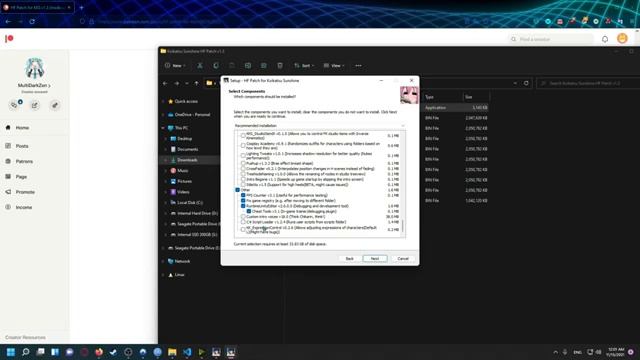Click the Paste icon in Explorer toolbar
Image resolution: width=640 pixels, height=360 pixels.
231,65
